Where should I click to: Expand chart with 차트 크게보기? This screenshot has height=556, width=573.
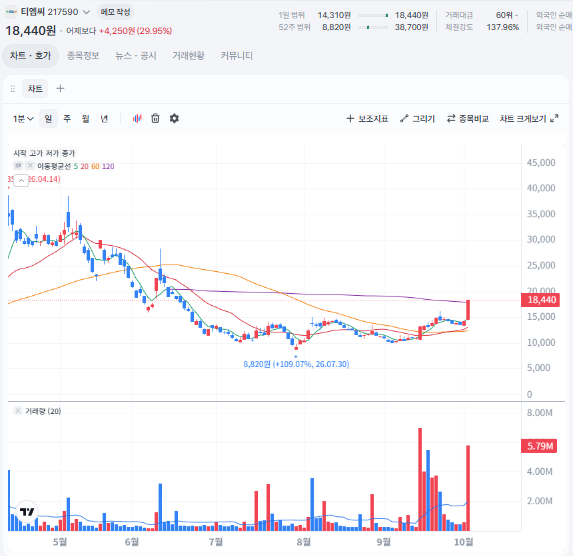click(529, 118)
